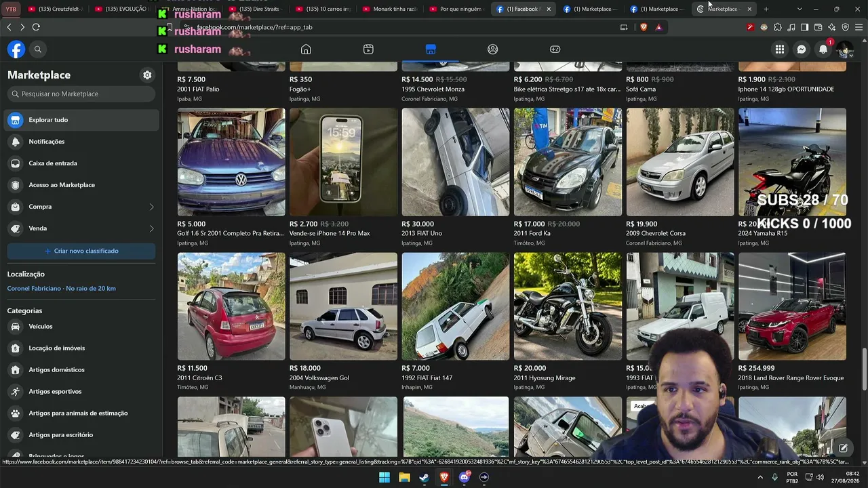The height and width of the screenshot is (488, 868).
Task: Open the 2011 Ford Ka listing photo
Action: pyautogui.click(x=568, y=162)
